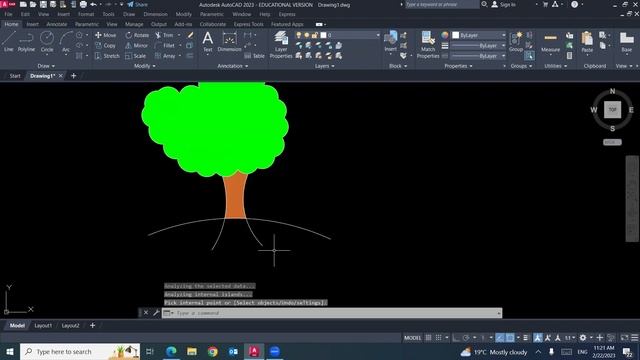This screenshot has width=640, height=360.
Task: Expand the Annotation panel
Action: pos(233,66)
